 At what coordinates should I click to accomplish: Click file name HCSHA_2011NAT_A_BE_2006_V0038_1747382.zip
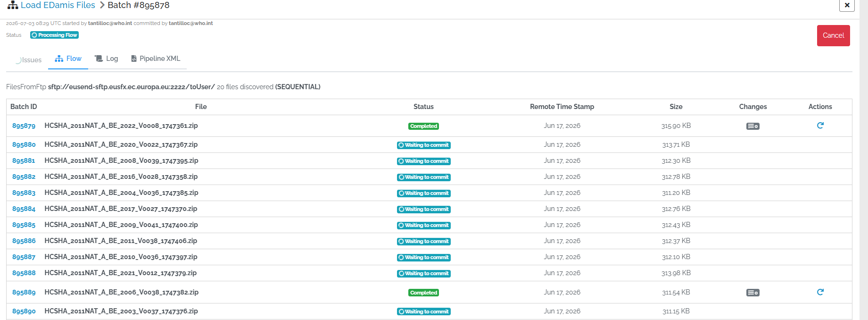[121, 292]
